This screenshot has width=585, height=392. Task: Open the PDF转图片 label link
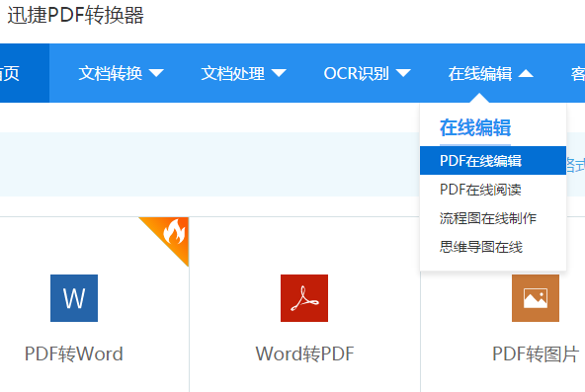pos(536,353)
